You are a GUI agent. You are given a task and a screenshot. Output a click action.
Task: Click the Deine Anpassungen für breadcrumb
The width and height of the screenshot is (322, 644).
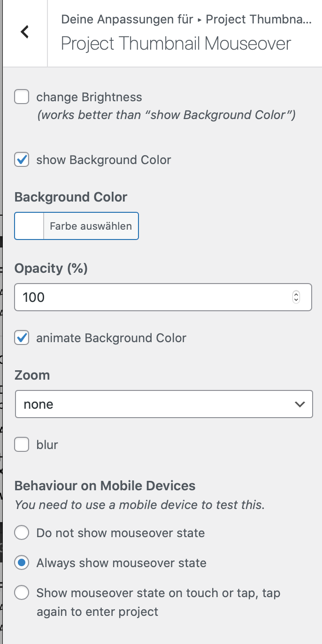(x=127, y=20)
